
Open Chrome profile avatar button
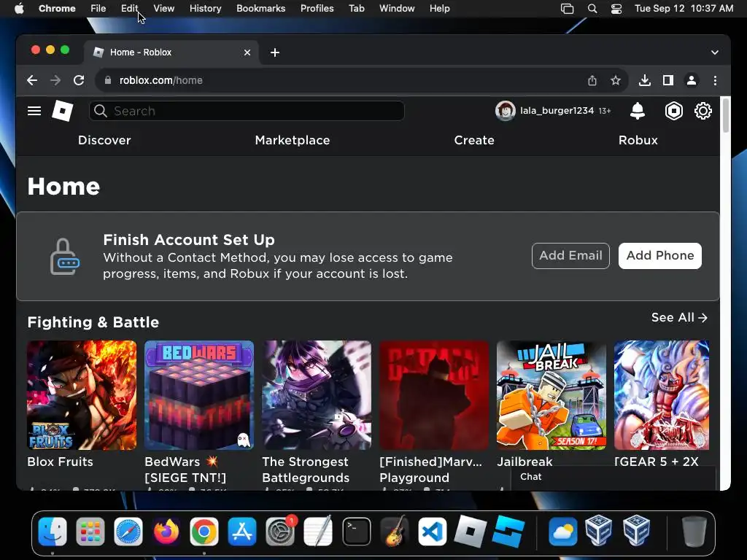point(692,80)
